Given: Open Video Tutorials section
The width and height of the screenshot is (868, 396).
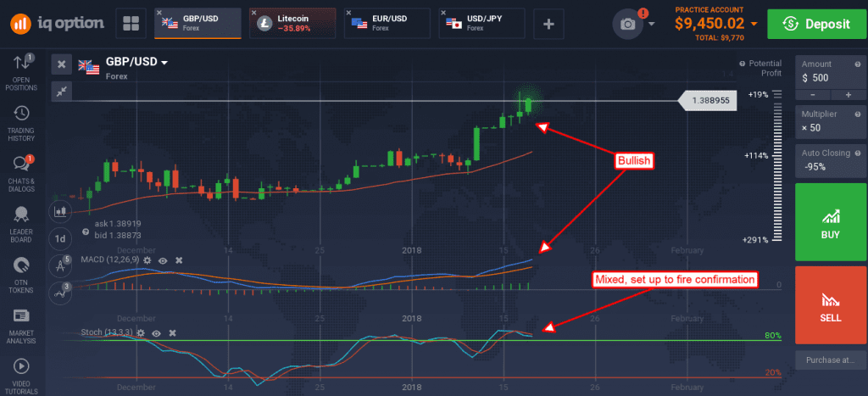Looking at the screenshot, I should point(21,376).
